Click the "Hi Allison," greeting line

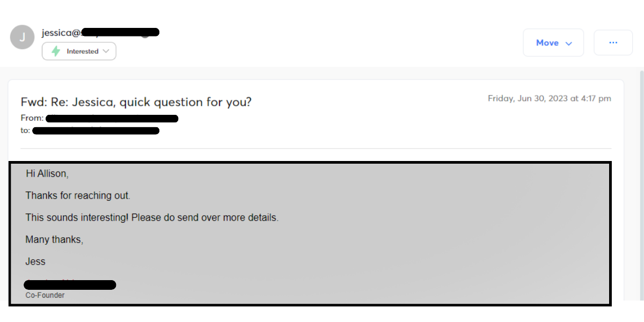pyautogui.click(x=47, y=174)
